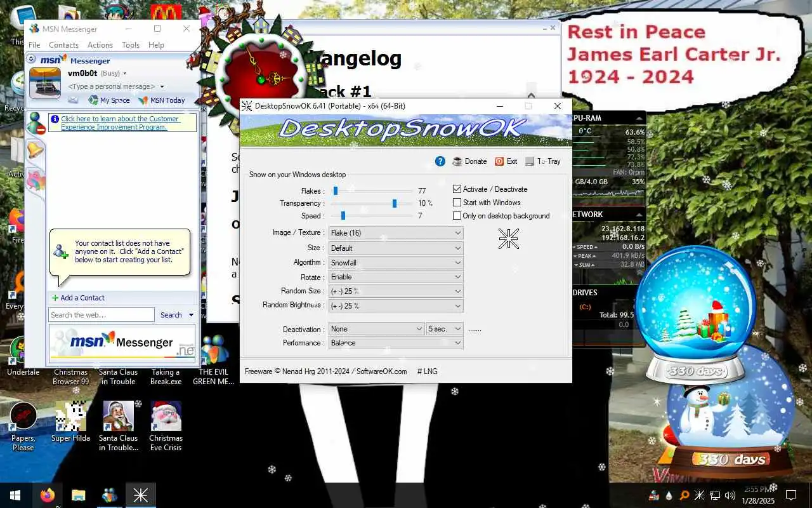Viewport: 812px width, 508px height.
Task: Click the orange magnifier icon in system tray
Action: (684, 495)
